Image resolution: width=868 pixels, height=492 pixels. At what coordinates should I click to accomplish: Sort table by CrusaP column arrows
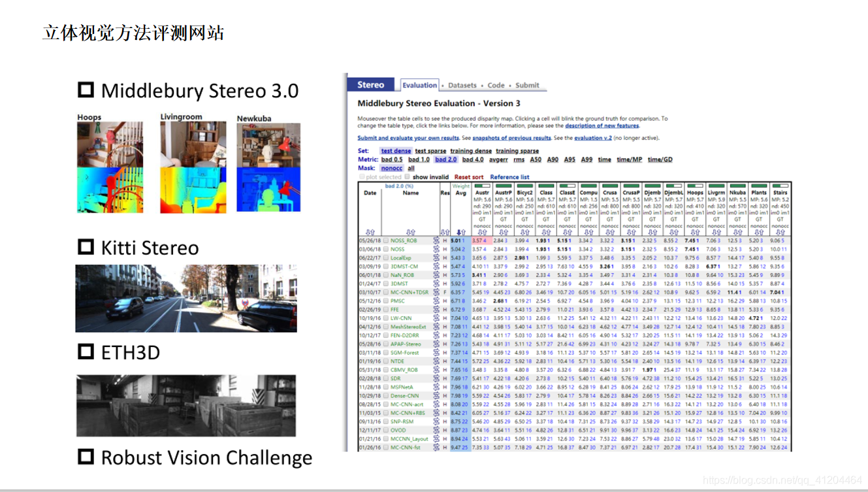coord(631,232)
